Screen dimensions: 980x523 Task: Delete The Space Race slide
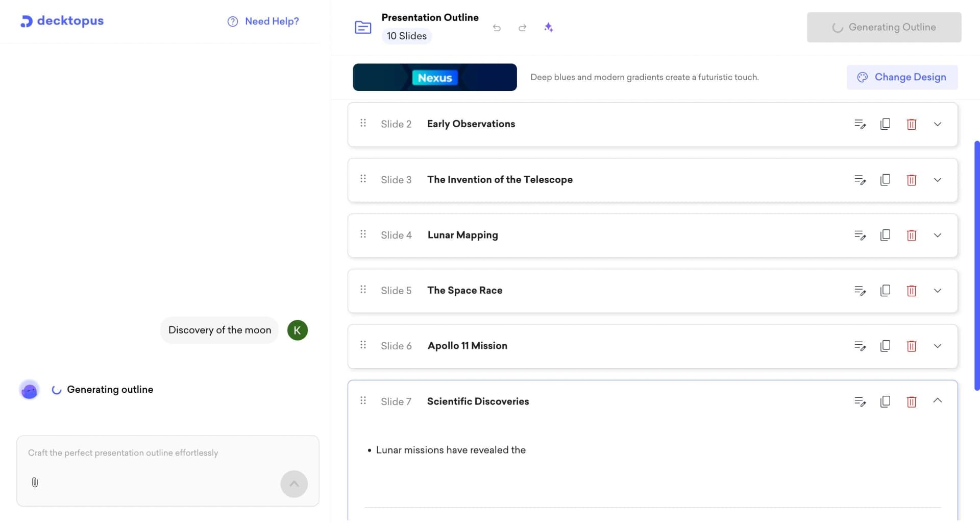point(912,291)
